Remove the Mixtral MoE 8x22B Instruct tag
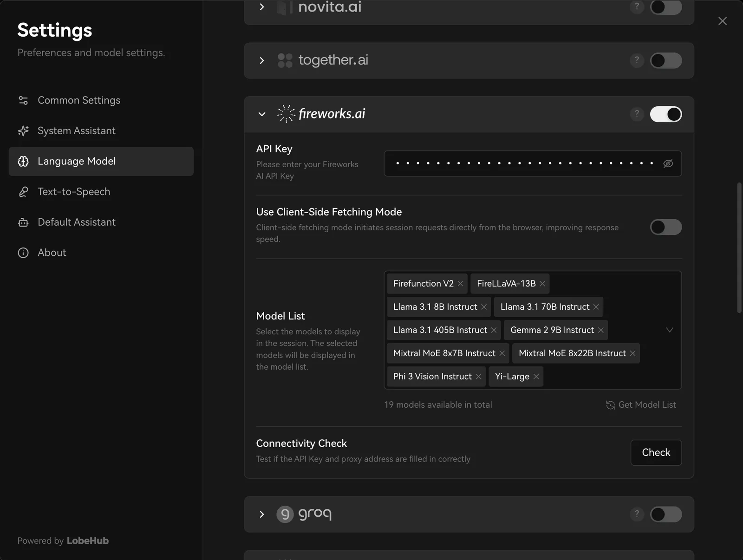Image resolution: width=743 pixels, height=560 pixels. point(632,353)
